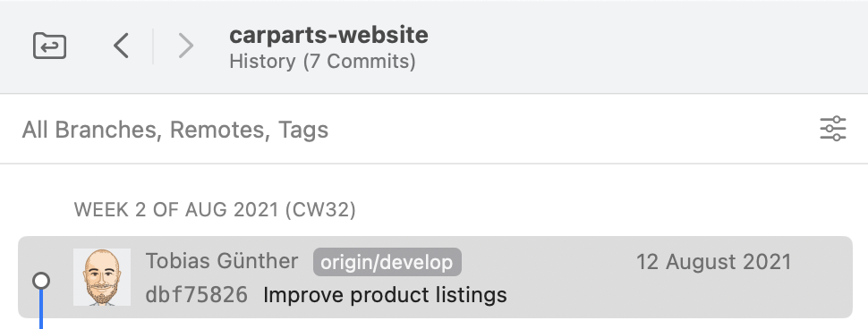Click the 12 August 2021 commit date
This screenshot has width=868, height=329.
coord(713,262)
